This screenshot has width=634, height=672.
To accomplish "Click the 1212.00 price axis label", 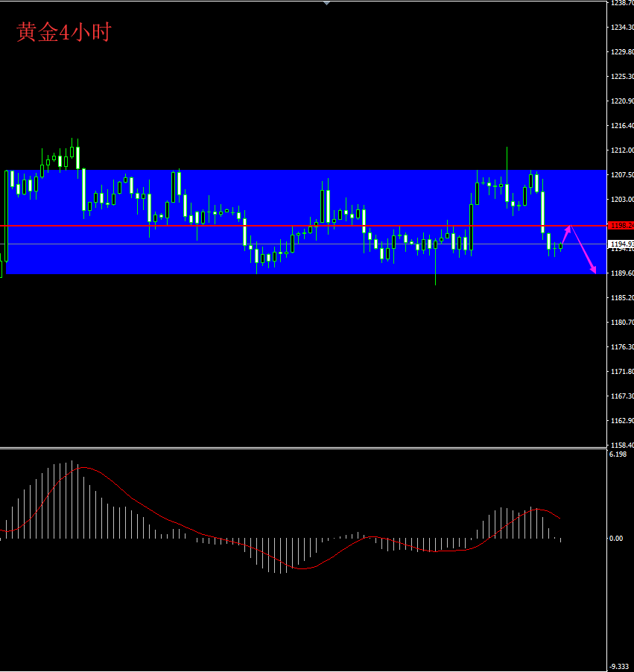I will point(622,150).
